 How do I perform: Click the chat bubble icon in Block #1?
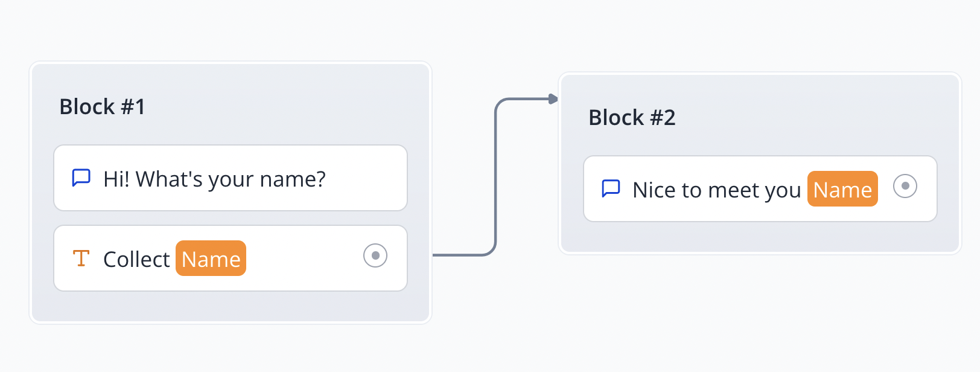point(81,178)
